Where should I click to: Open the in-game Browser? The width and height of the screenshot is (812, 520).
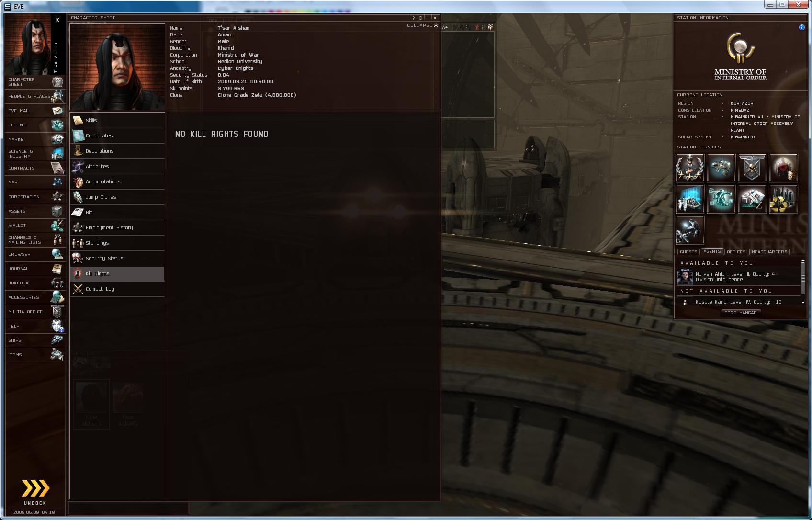pyautogui.click(x=35, y=254)
